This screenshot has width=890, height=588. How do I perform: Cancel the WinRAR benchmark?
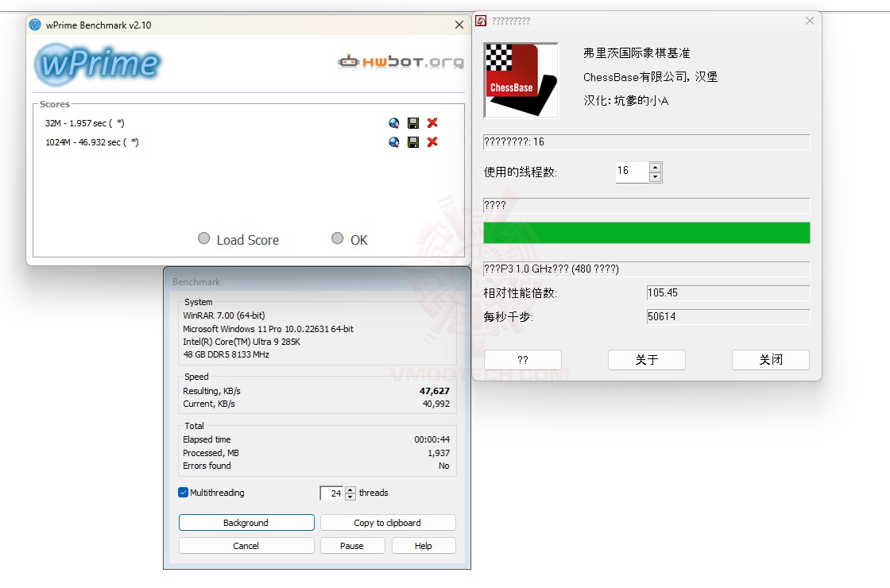(x=246, y=545)
